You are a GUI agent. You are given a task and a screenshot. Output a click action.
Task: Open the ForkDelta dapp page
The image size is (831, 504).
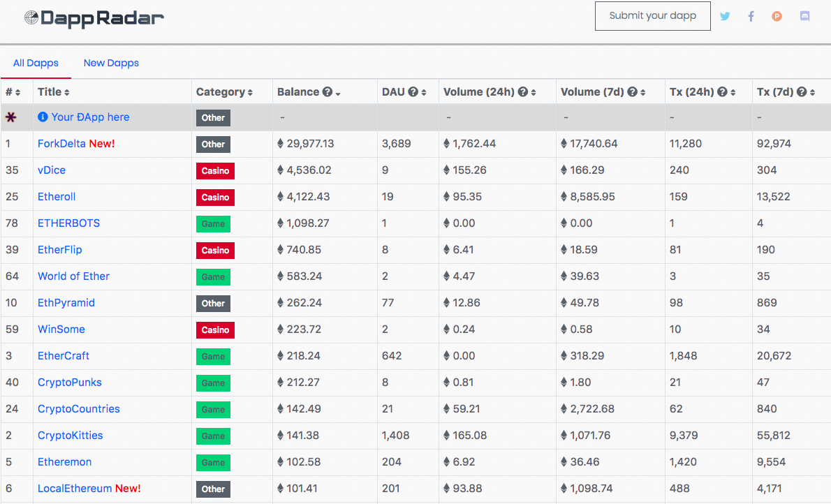(x=61, y=144)
